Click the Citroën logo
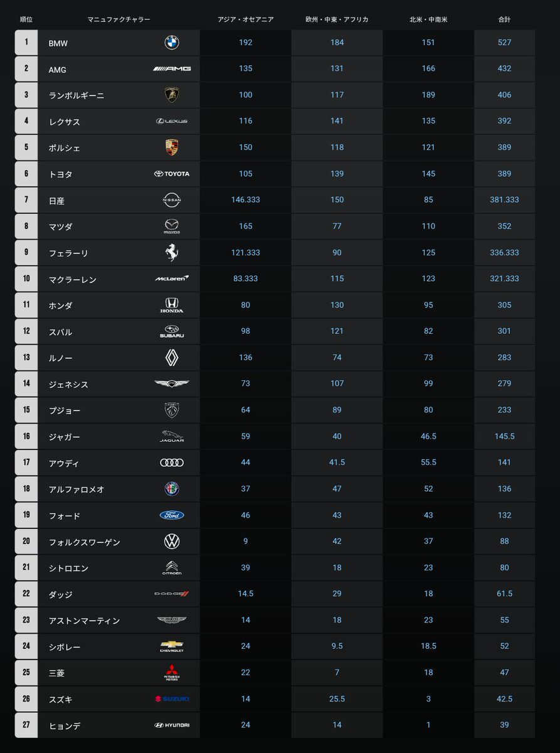Screen dimensions: 560x753 172,568
